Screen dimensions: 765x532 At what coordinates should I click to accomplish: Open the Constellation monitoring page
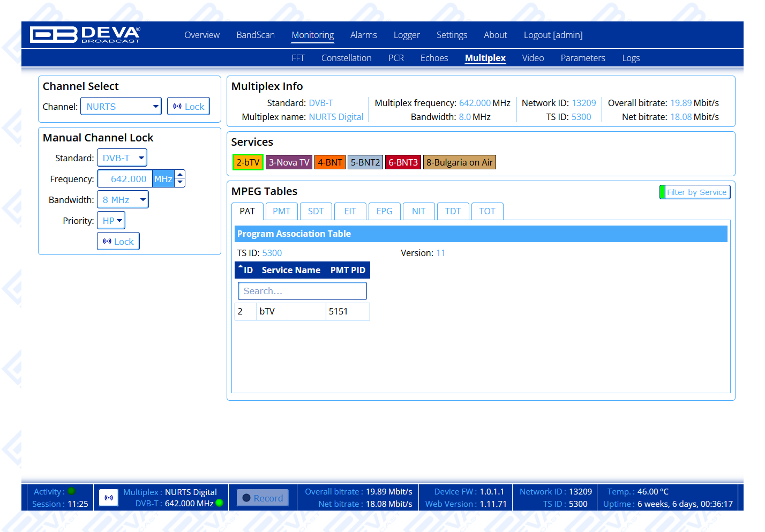click(x=346, y=58)
